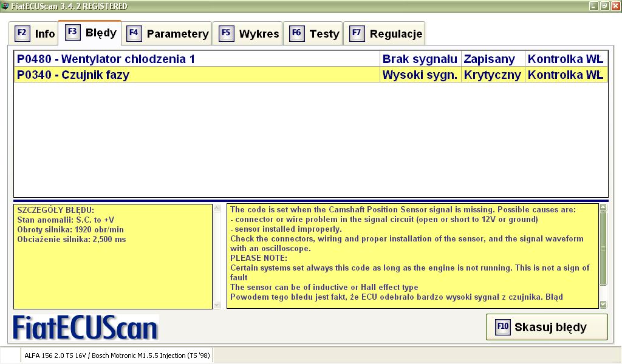
Task: Click the up arrow of the details panel scrollbar
Action: tap(217, 208)
